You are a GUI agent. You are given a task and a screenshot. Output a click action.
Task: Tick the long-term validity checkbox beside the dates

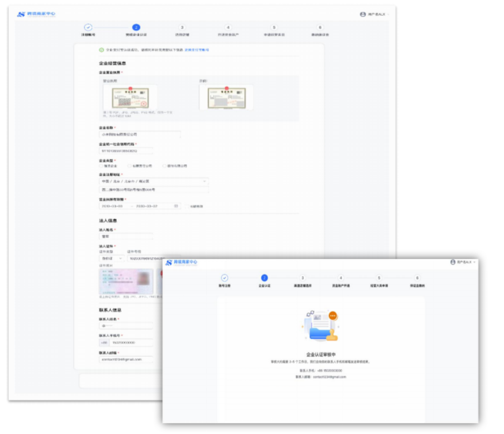click(x=187, y=206)
